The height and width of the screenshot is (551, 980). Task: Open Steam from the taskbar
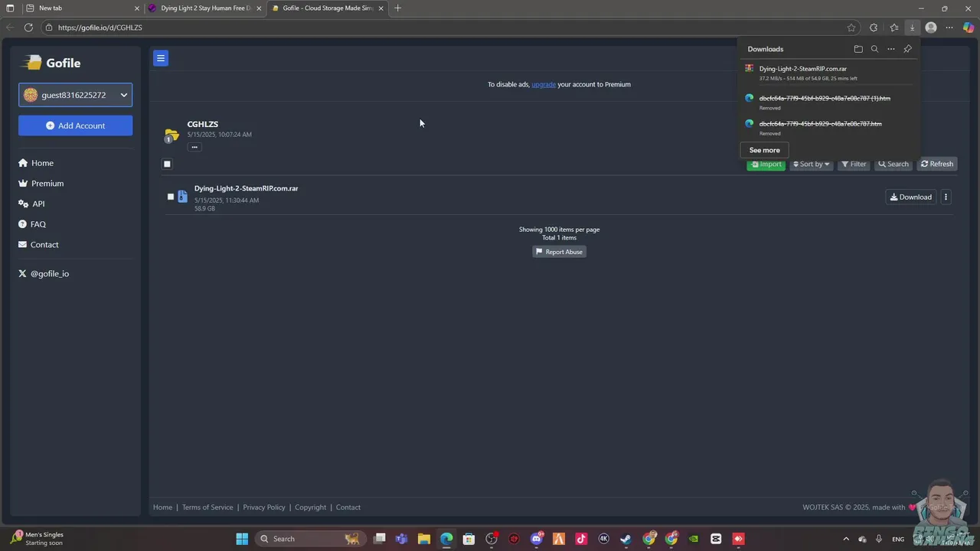(626, 539)
